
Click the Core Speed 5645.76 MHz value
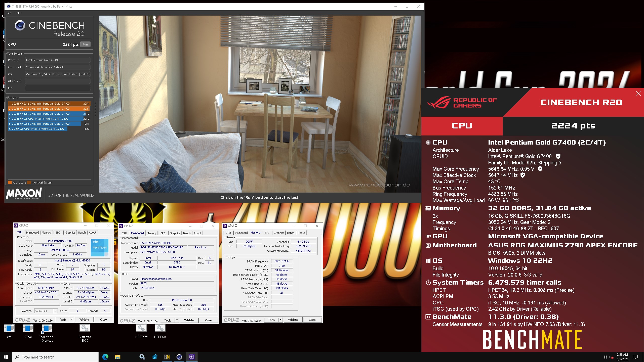46,288
